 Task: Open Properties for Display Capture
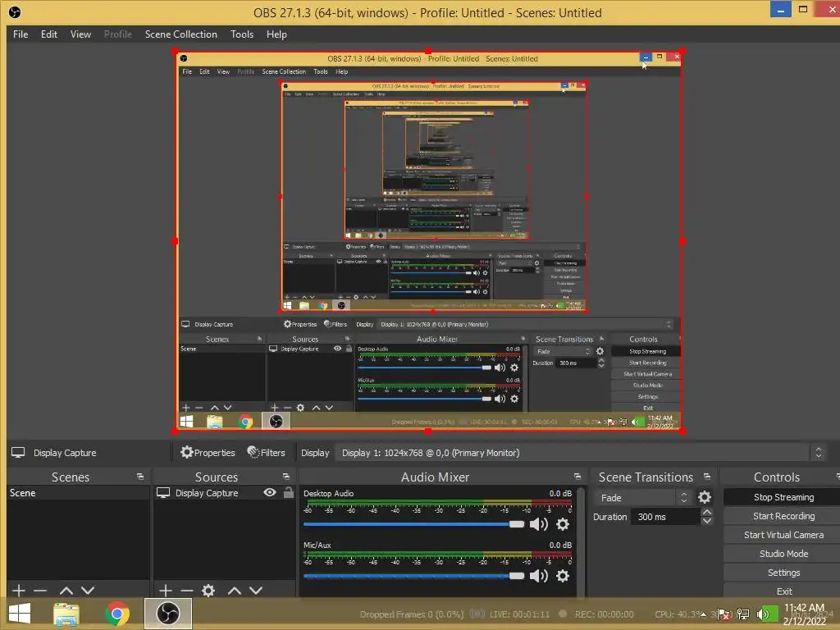(x=208, y=453)
